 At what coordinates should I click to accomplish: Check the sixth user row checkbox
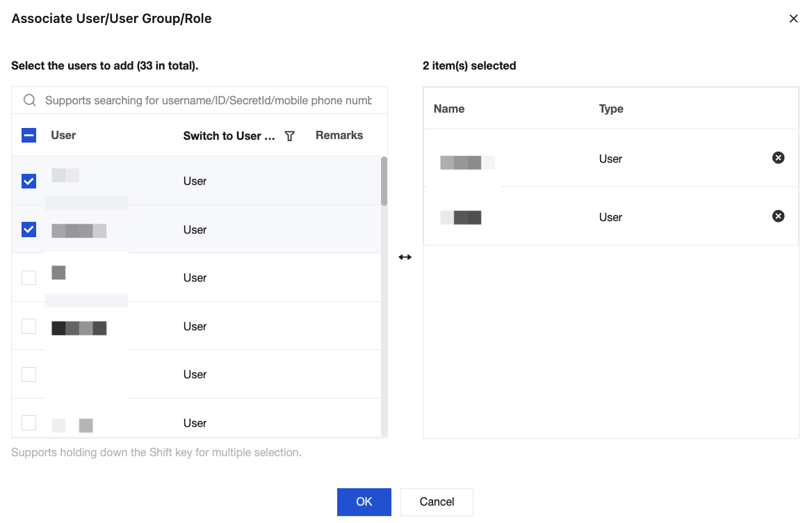coord(29,423)
